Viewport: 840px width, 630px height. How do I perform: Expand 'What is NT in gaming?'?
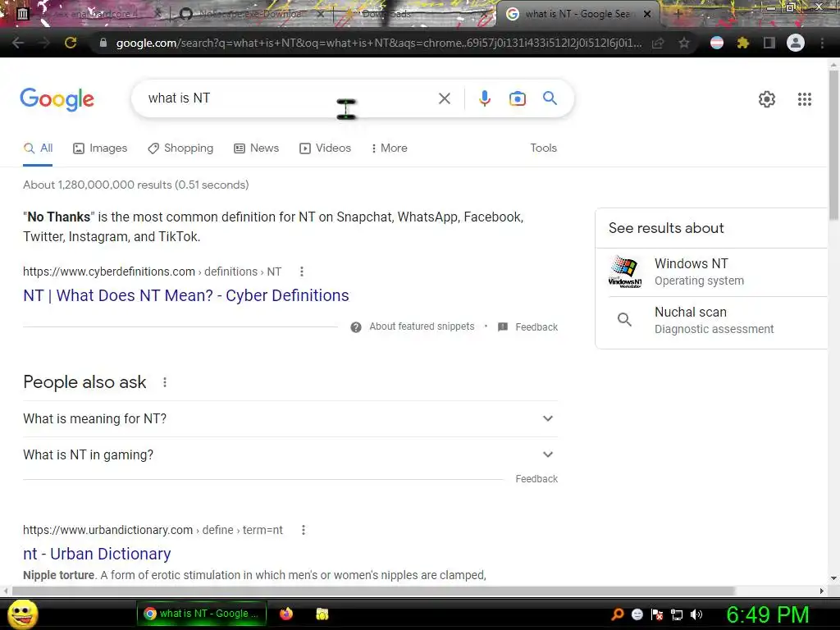290,454
